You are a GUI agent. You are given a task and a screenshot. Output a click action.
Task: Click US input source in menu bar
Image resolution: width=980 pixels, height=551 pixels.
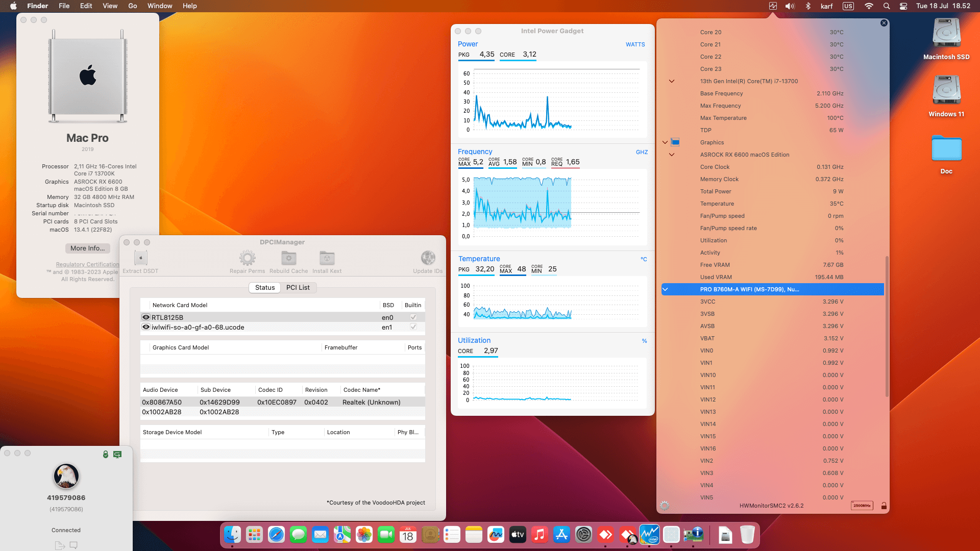click(x=848, y=6)
